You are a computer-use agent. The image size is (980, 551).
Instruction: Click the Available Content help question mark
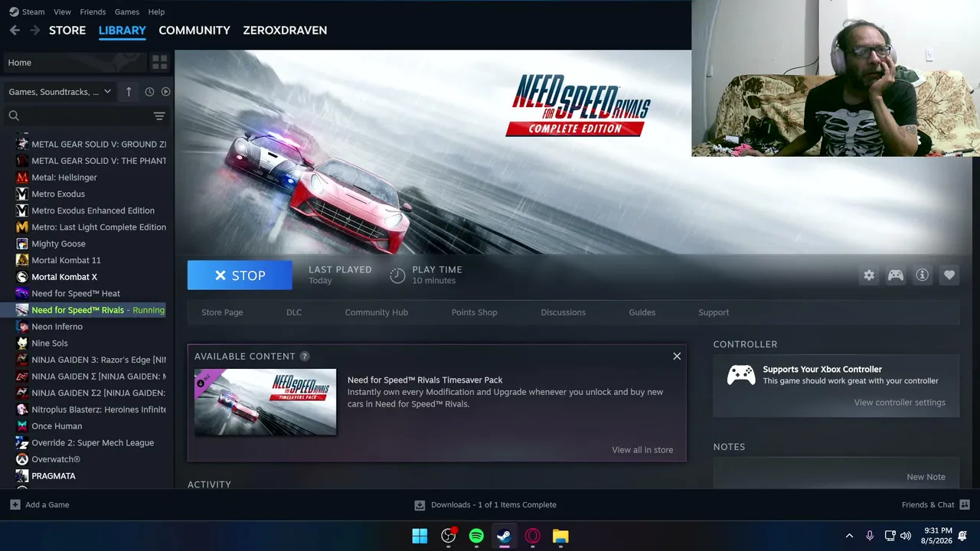305,357
